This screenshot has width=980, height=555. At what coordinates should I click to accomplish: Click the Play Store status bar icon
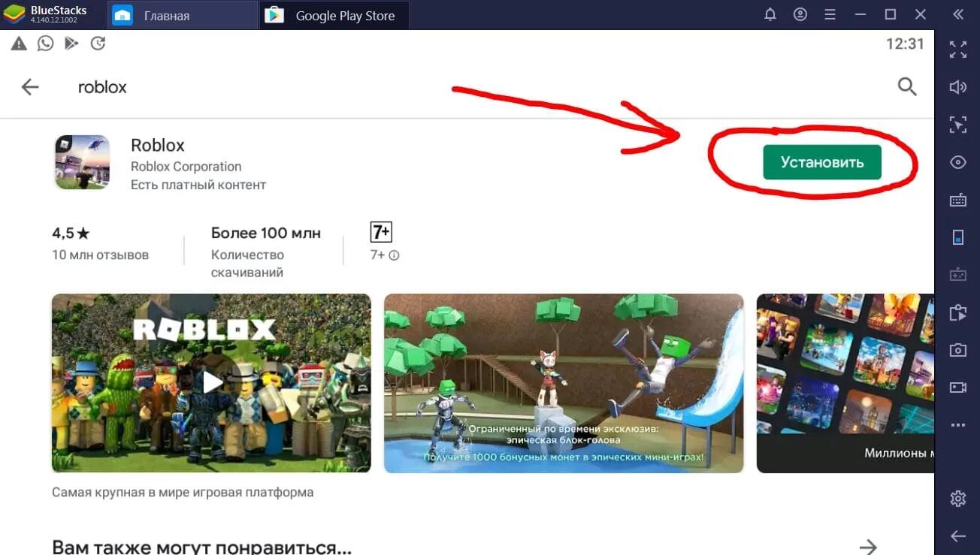point(71,44)
